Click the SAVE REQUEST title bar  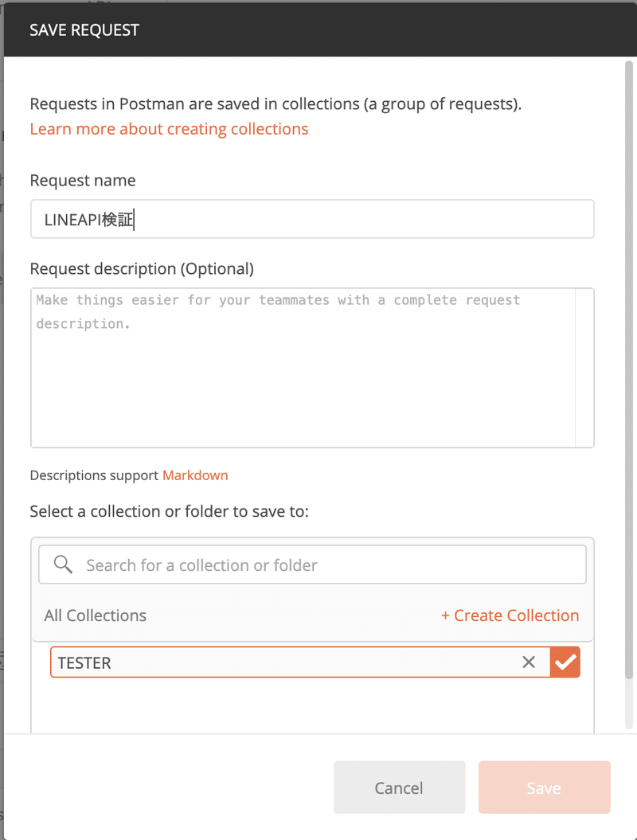click(318, 30)
